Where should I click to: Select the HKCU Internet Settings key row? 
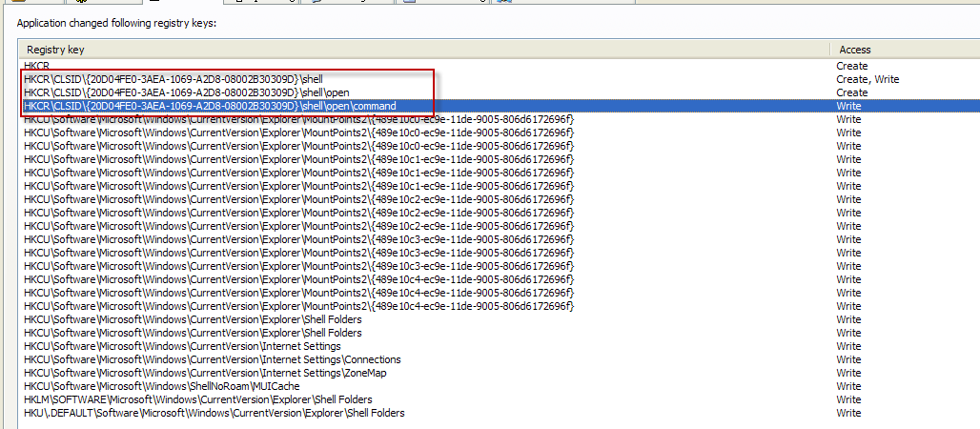coord(500,346)
